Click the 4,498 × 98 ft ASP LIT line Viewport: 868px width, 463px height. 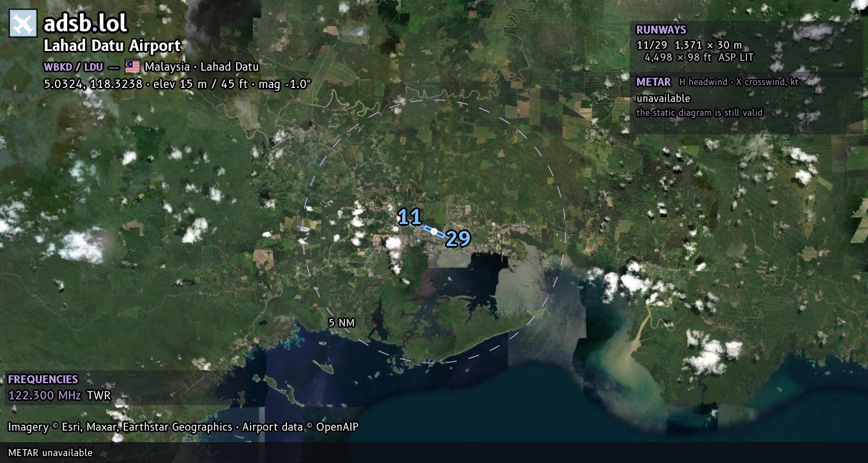(x=699, y=57)
